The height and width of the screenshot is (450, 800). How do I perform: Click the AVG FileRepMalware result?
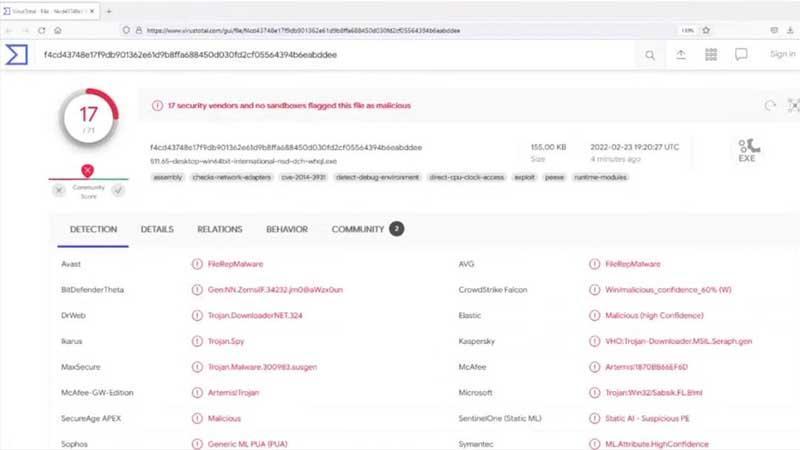click(633, 264)
